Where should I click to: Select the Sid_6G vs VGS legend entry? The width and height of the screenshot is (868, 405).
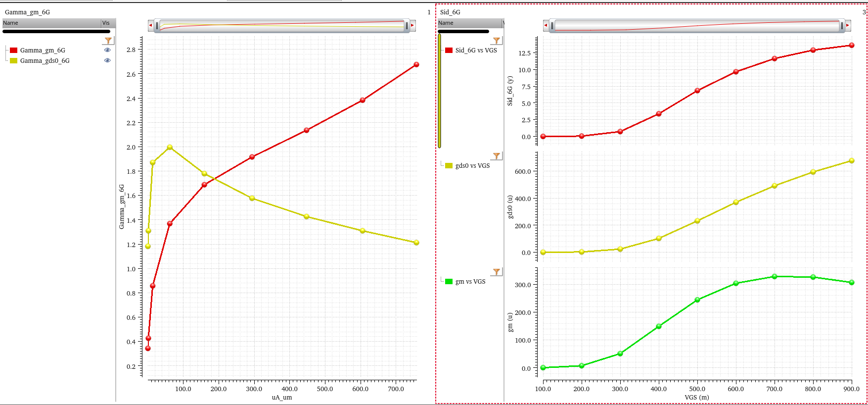[x=476, y=50]
